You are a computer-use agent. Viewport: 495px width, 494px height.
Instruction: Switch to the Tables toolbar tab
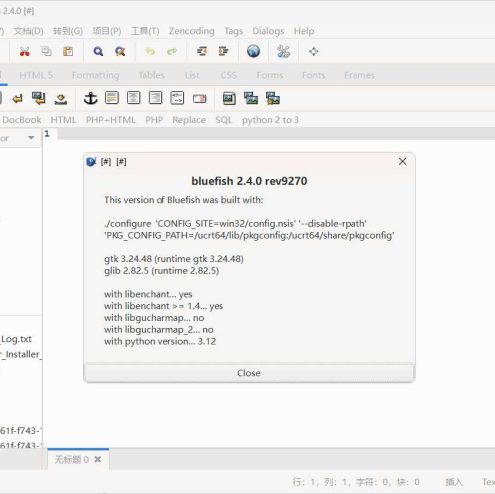152,75
